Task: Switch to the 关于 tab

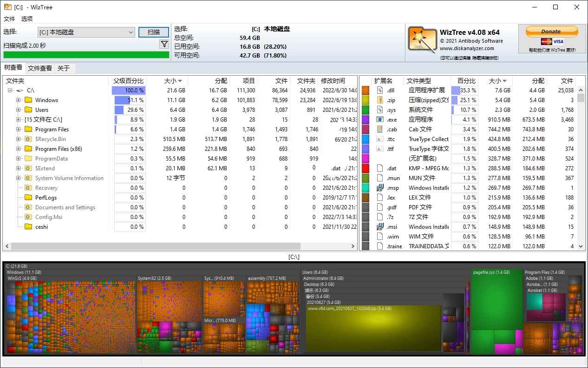Action: coord(64,68)
